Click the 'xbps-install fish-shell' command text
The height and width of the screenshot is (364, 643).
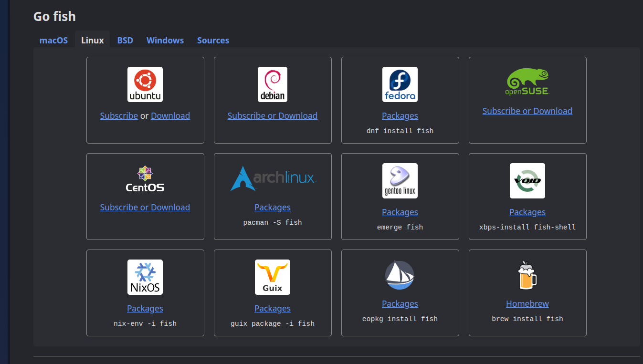tap(527, 227)
